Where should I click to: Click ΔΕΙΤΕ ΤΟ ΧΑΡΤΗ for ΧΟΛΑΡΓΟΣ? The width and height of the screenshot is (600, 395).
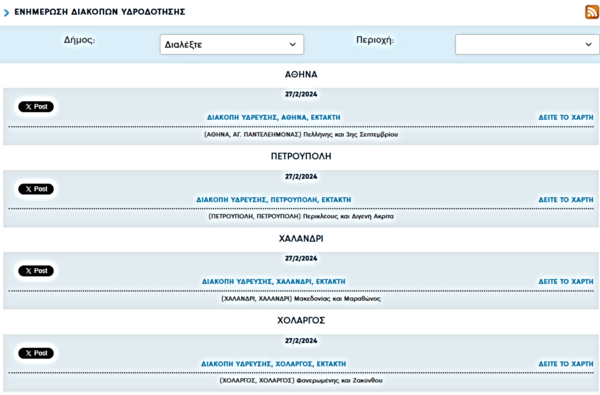tap(566, 364)
